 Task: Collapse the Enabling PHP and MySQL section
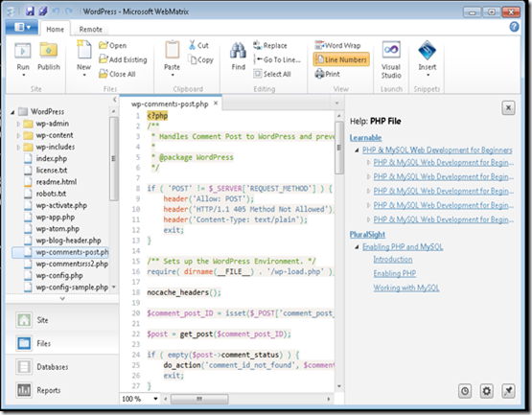point(357,247)
